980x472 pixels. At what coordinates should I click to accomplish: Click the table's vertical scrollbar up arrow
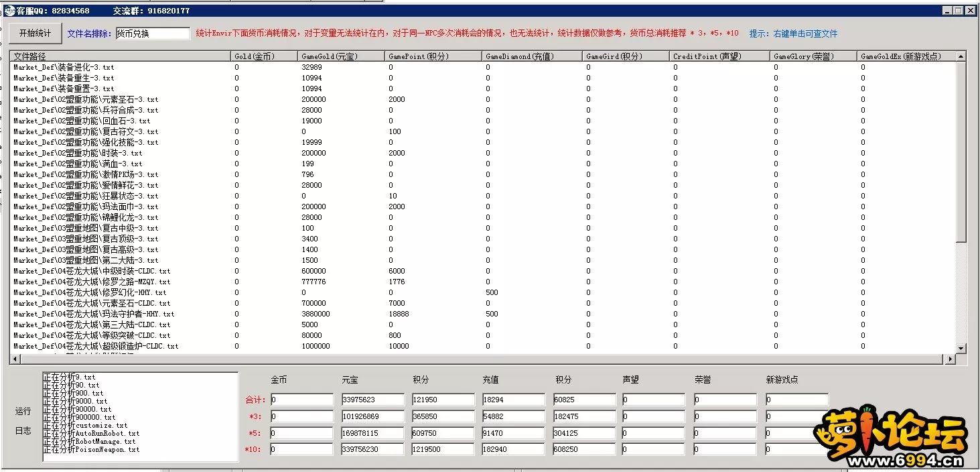click(x=961, y=57)
